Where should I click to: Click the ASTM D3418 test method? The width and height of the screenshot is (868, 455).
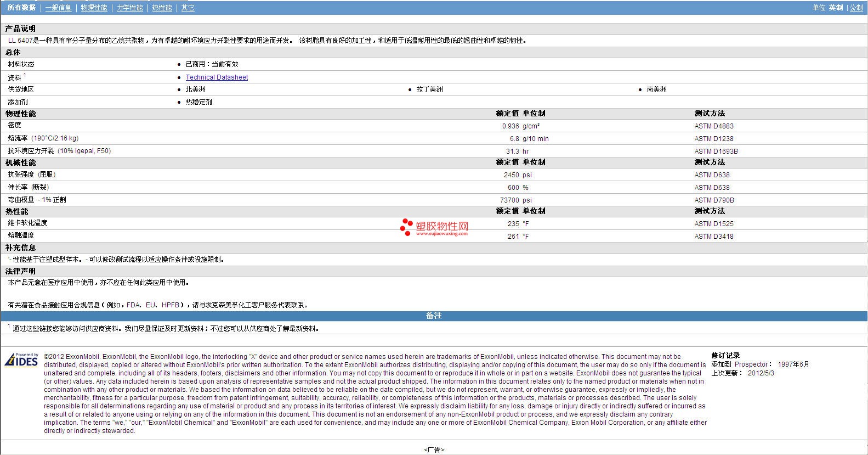[x=714, y=237]
